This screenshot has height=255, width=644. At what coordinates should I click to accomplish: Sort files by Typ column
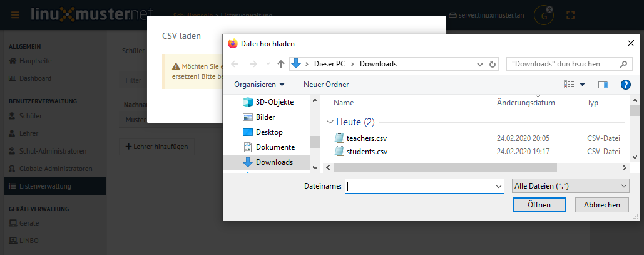click(x=593, y=103)
